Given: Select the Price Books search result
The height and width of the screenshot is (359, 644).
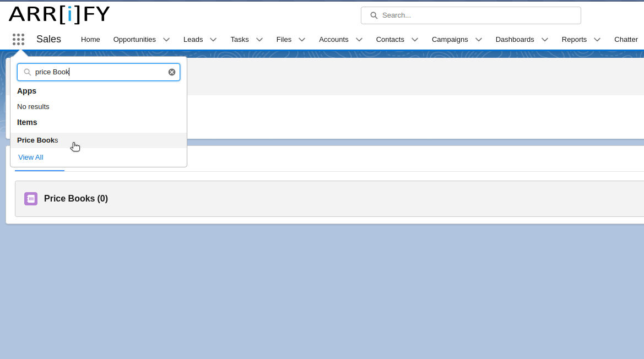Looking at the screenshot, I should point(37,140).
